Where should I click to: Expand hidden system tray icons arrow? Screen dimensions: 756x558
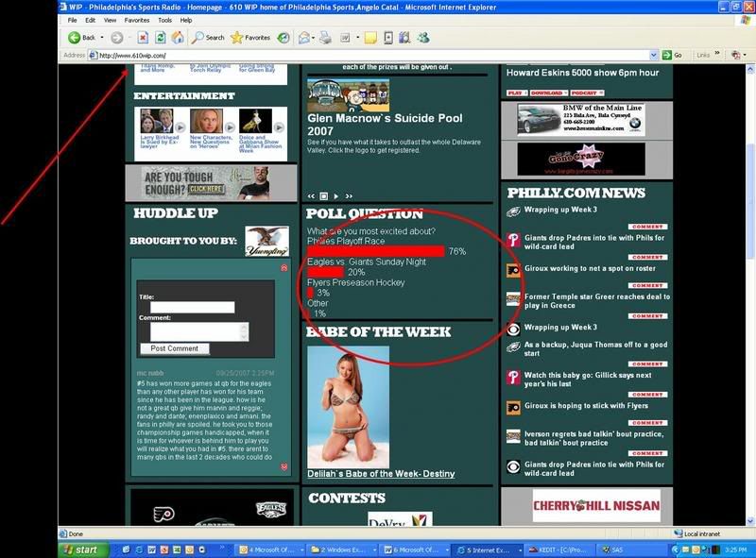click(675, 550)
